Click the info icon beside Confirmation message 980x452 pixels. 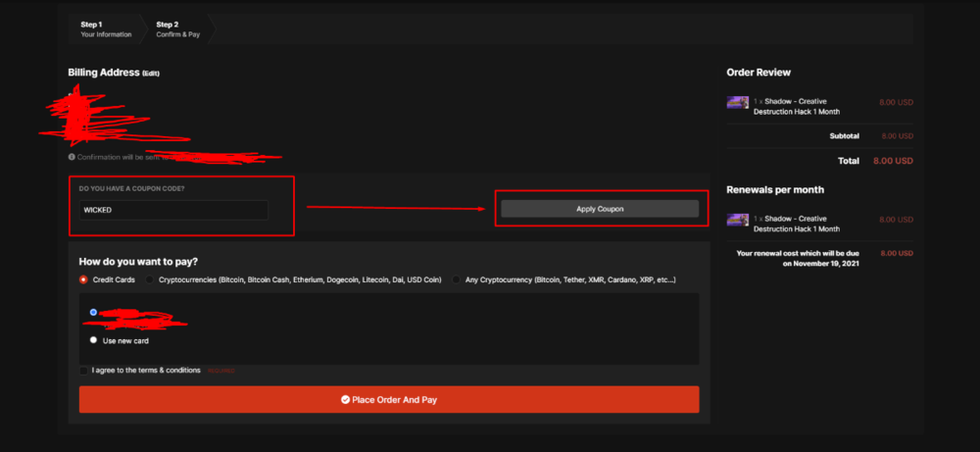(72, 156)
